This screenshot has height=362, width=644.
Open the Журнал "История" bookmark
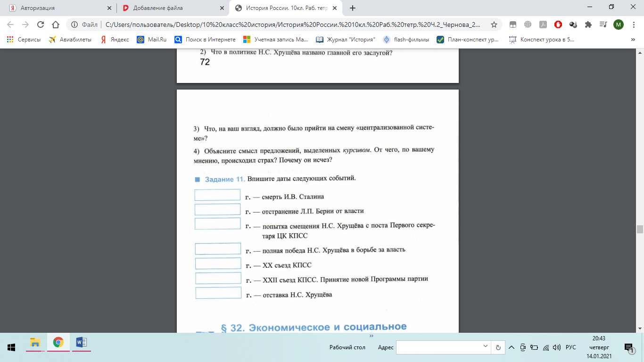point(346,40)
